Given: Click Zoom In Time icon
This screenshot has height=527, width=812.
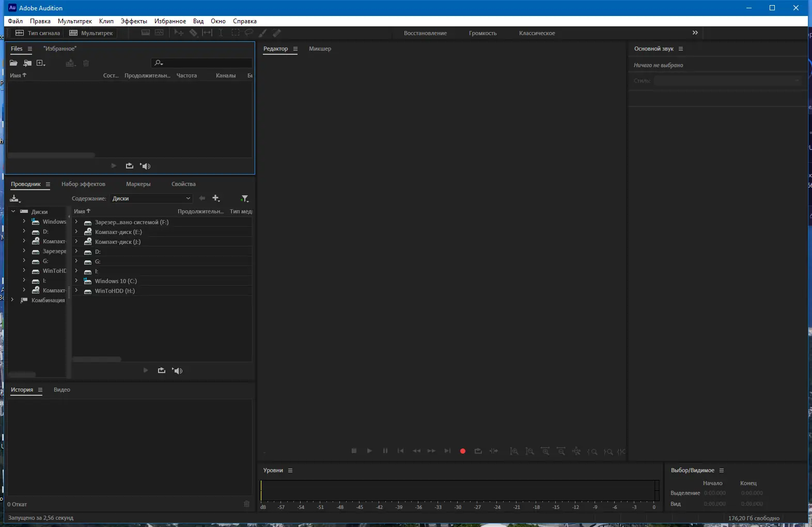Looking at the screenshot, I should (x=545, y=451).
